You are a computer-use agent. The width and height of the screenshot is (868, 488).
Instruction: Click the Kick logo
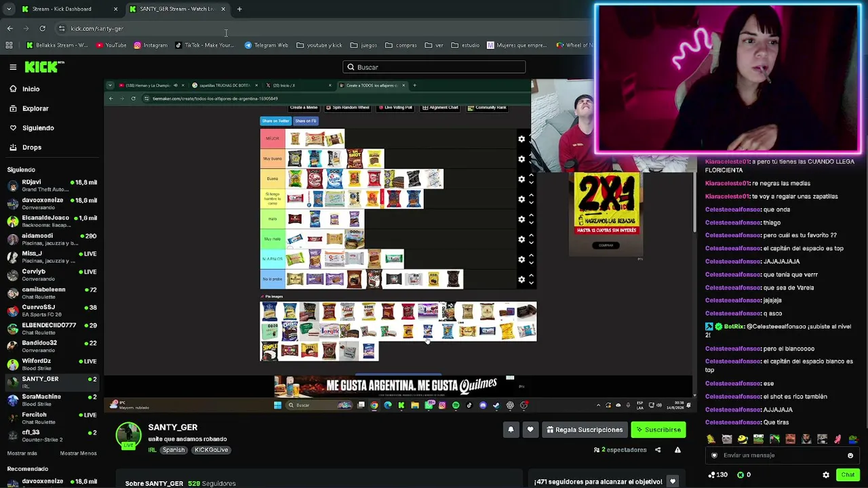(45, 67)
